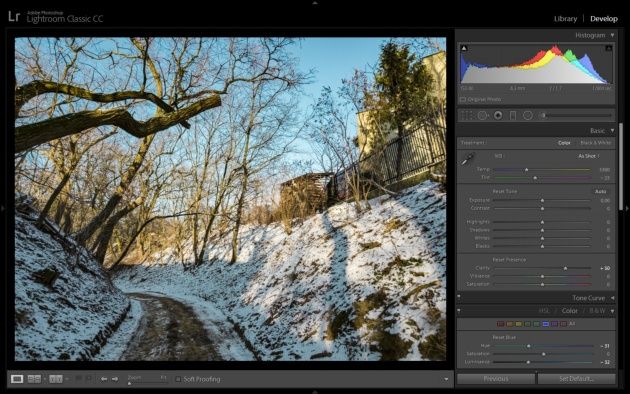Viewport: 630px width, 394px height.
Task: Collapse the Basic panel
Action: [612, 131]
